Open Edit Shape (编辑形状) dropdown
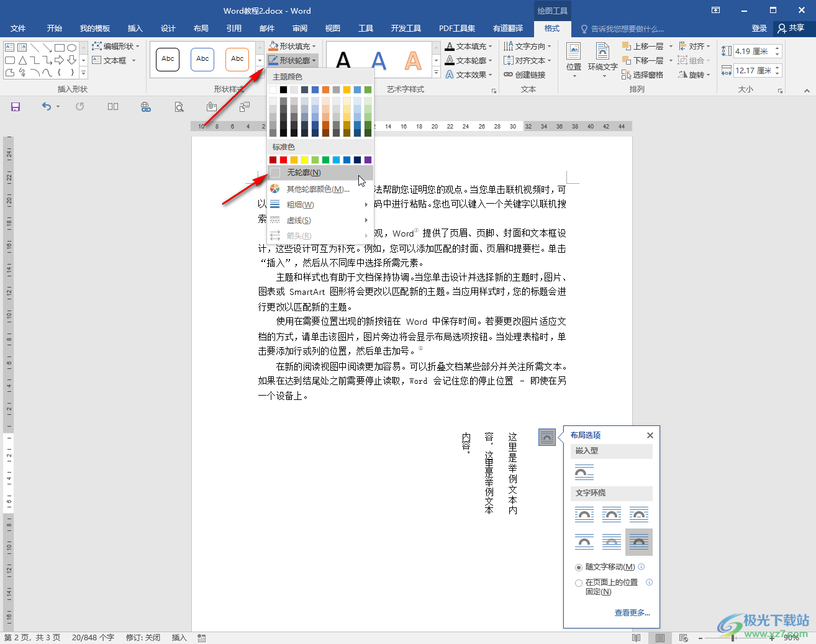816x644 pixels. [116, 46]
